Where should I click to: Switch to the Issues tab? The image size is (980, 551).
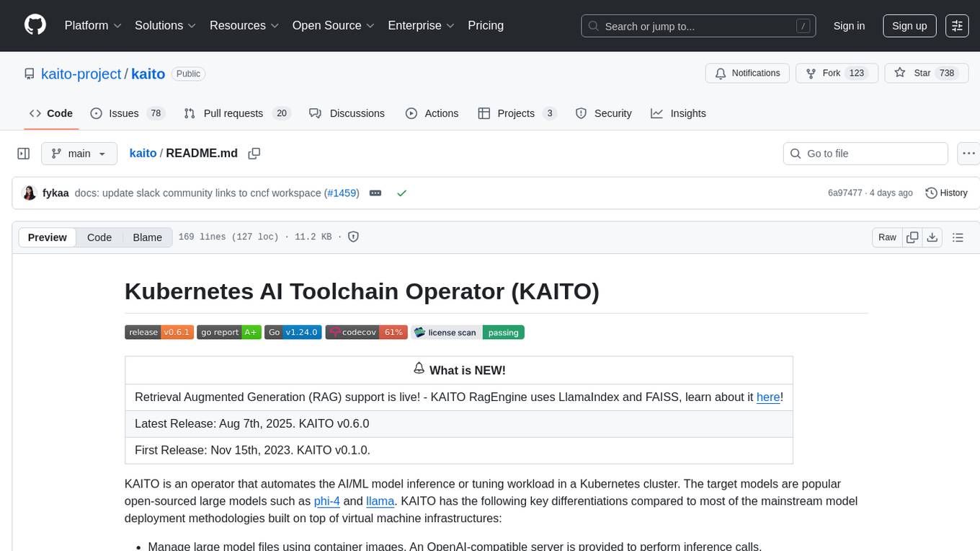point(128,113)
